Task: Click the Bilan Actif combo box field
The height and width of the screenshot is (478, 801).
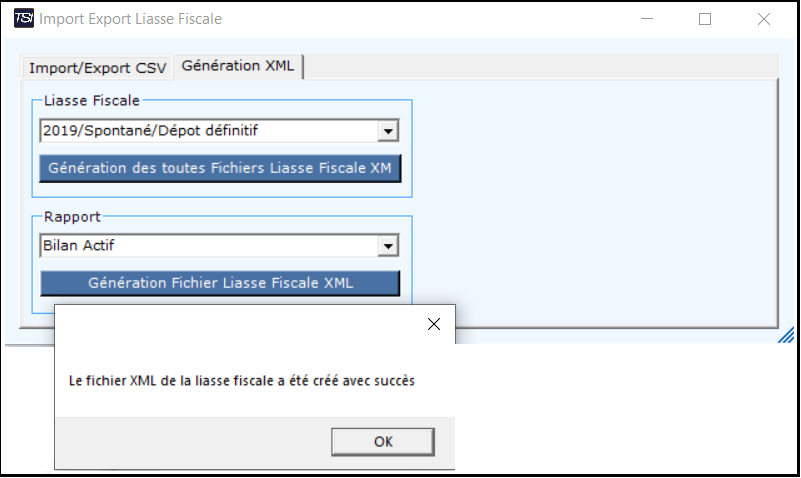Action: coord(219,246)
